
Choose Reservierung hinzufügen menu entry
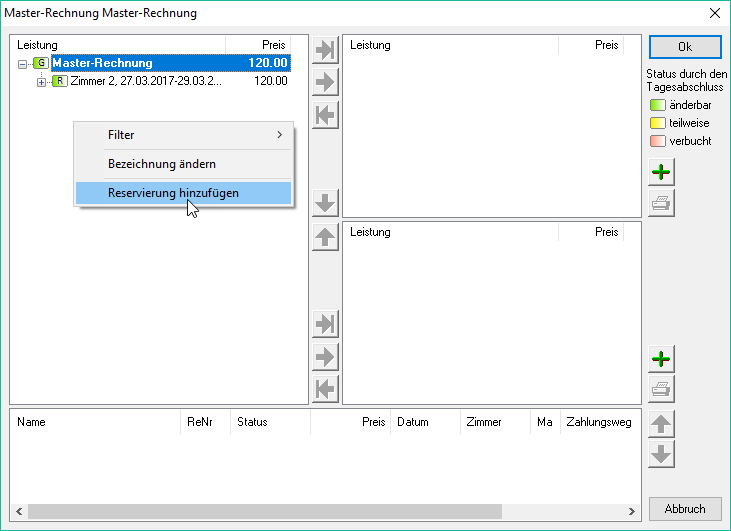click(x=184, y=193)
